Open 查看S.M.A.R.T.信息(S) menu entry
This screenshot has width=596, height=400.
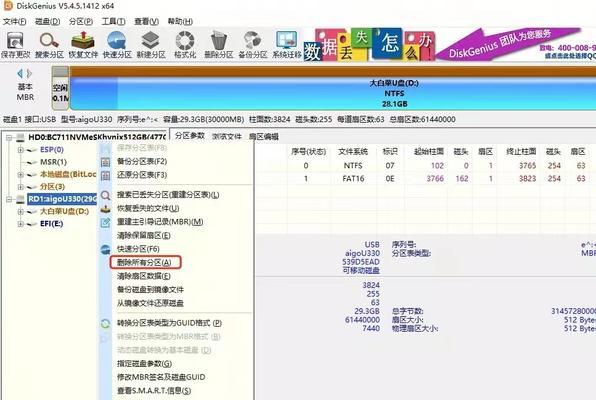point(154,391)
